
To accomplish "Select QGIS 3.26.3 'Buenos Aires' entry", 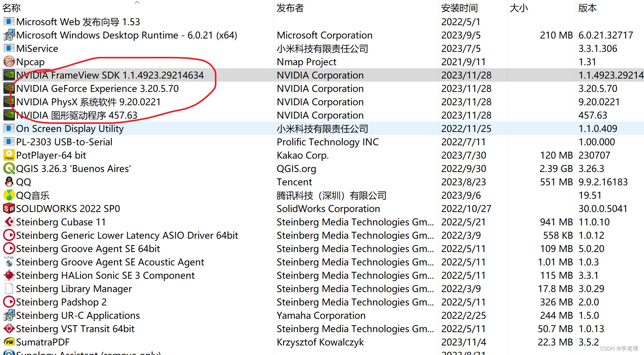I will point(74,169).
